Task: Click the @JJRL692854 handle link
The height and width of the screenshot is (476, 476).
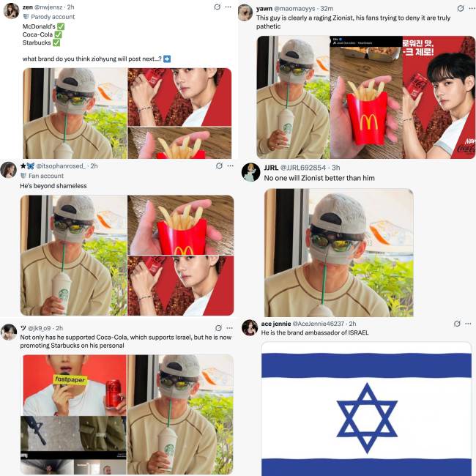Action: click(x=303, y=168)
